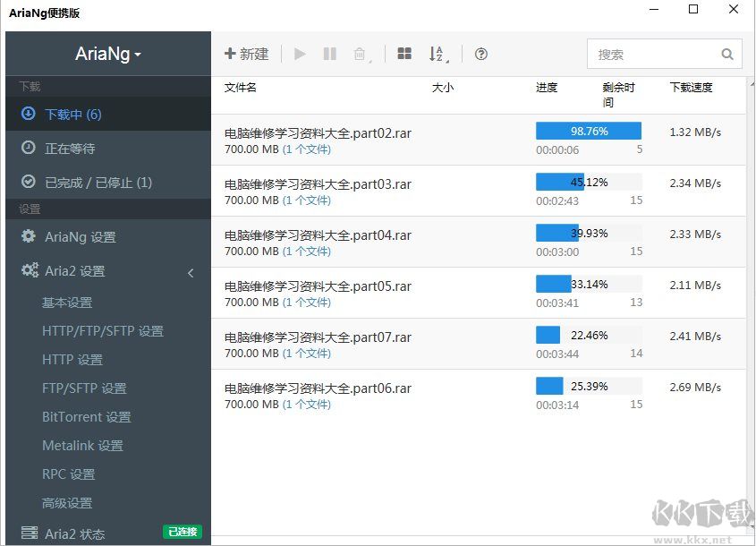The image size is (756, 546).
Task: Click the search magnifier in search box
Action: click(726, 54)
